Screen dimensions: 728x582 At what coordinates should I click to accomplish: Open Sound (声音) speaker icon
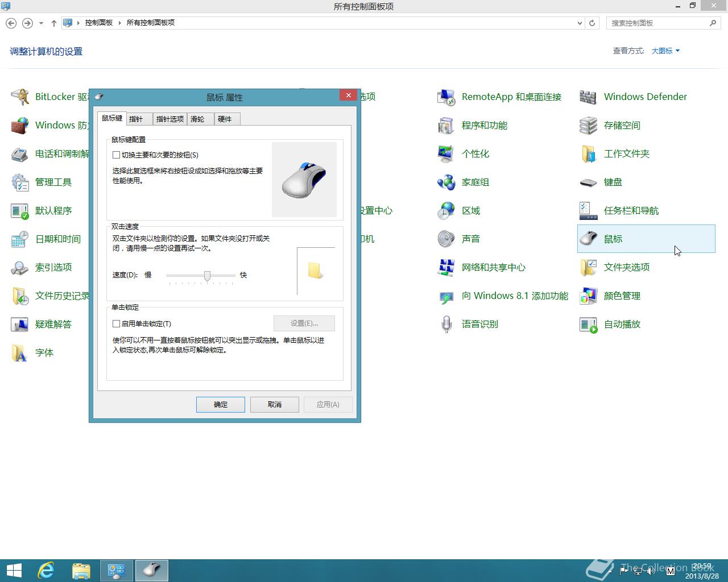point(446,239)
